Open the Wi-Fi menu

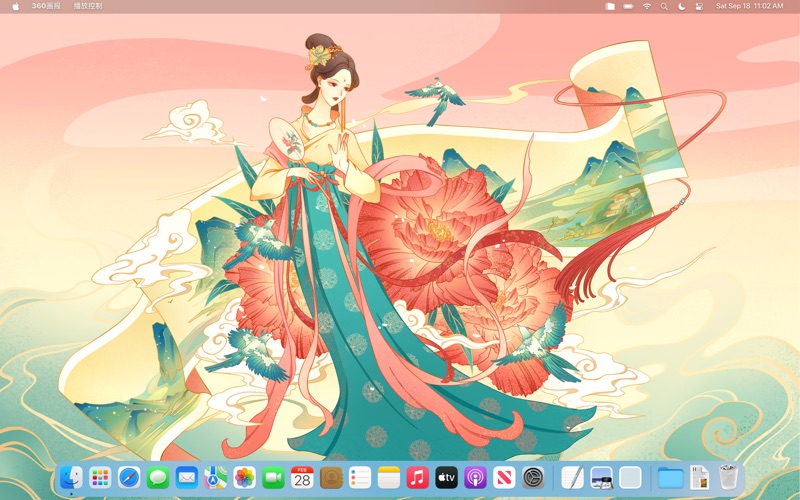647,6
